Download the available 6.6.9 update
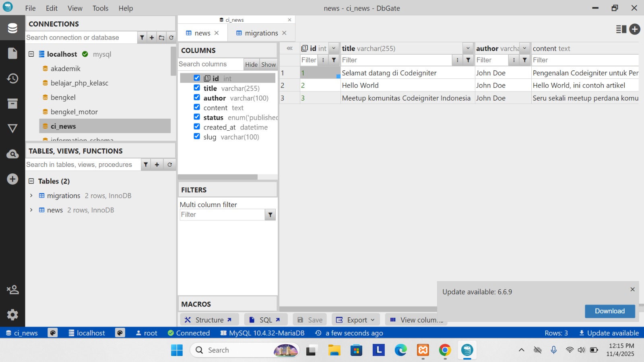 [x=609, y=311]
